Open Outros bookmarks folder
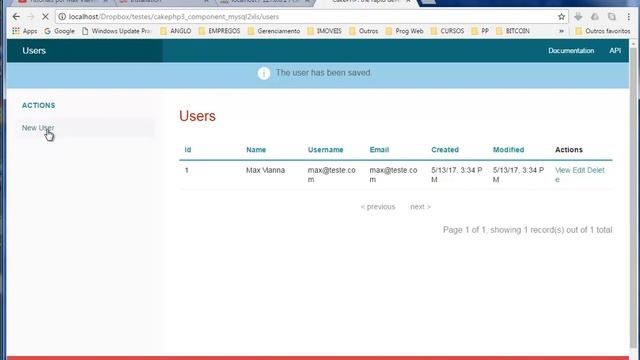This screenshot has width=640, height=360. tap(364, 31)
